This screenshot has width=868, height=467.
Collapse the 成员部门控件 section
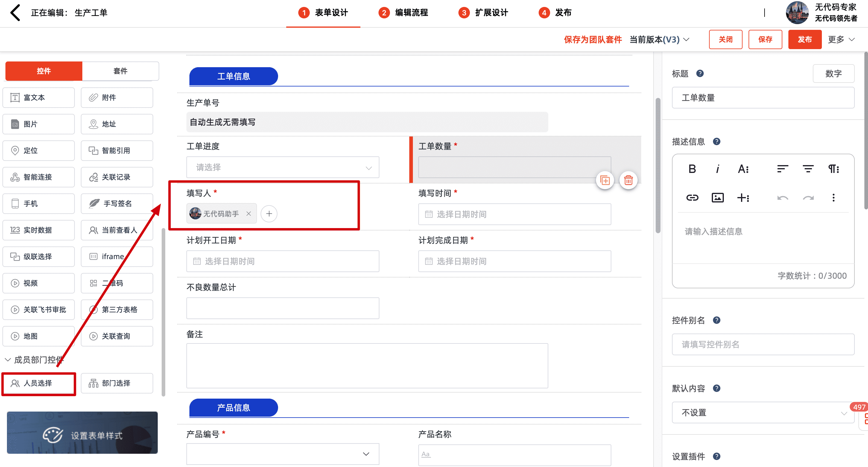pyautogui.click(x=8, y=360)
